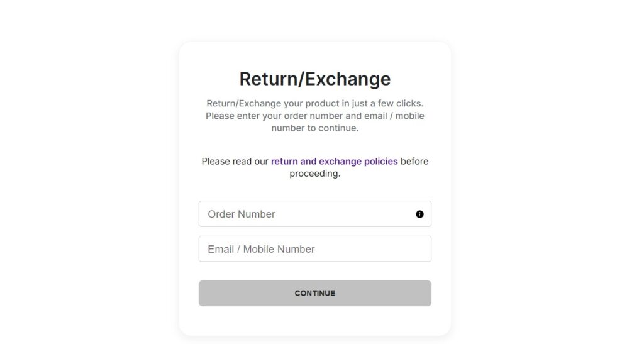Click the Return/Exchange heading
The width and height of the screenshot is (644, 344).
pyautogui.click(x=314, y=79)
